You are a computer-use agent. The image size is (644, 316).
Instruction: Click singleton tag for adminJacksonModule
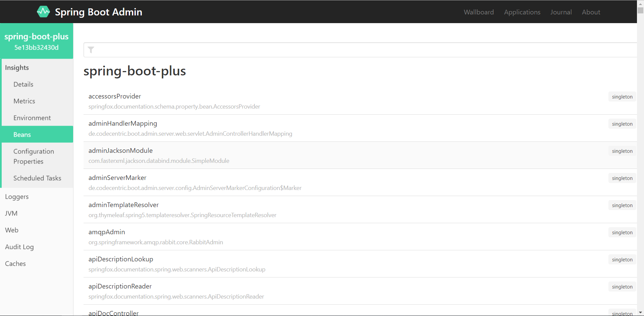(x=622, y=151)
